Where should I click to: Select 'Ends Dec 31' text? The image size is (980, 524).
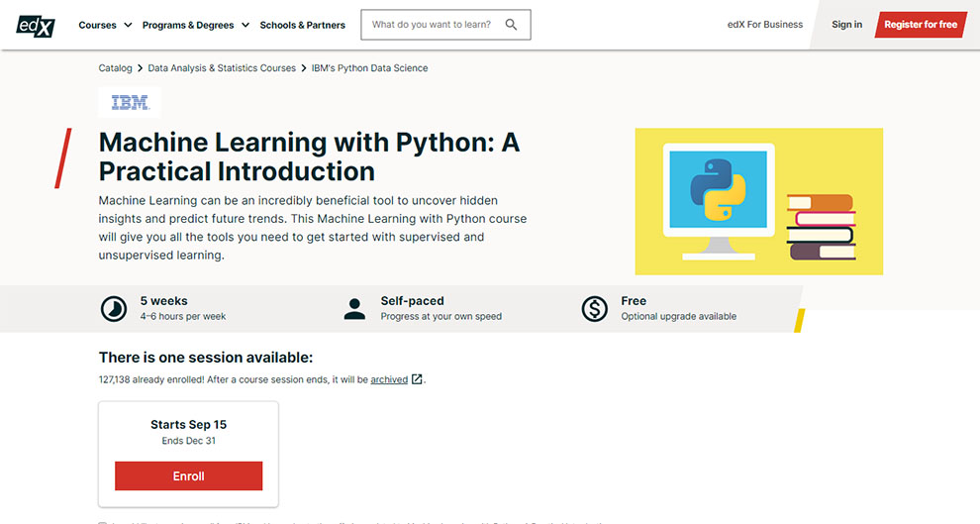(x=189, y=441)
